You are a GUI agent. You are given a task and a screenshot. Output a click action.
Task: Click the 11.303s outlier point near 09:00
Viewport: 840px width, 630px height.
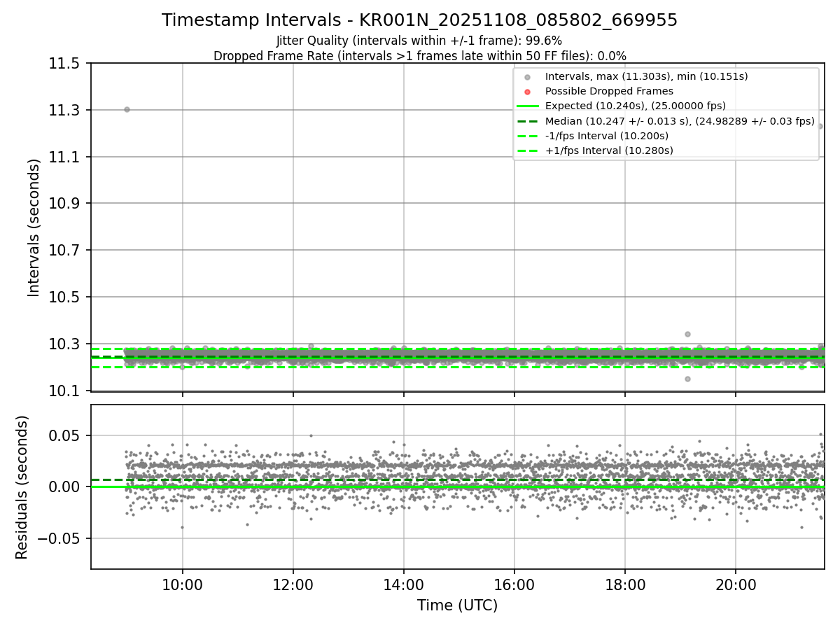127,109
